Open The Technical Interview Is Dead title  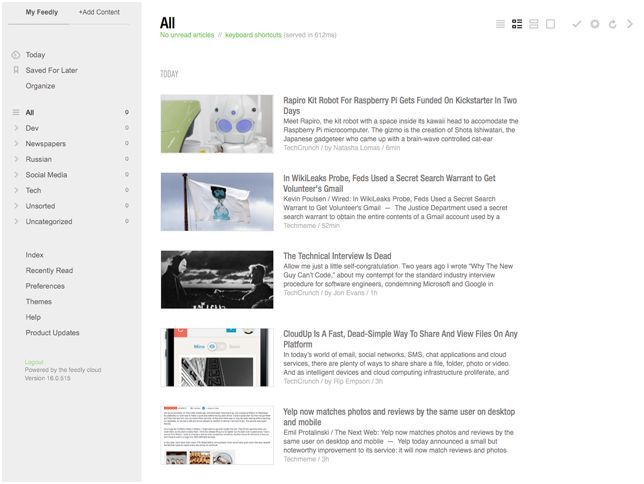[x=337, y=256]
